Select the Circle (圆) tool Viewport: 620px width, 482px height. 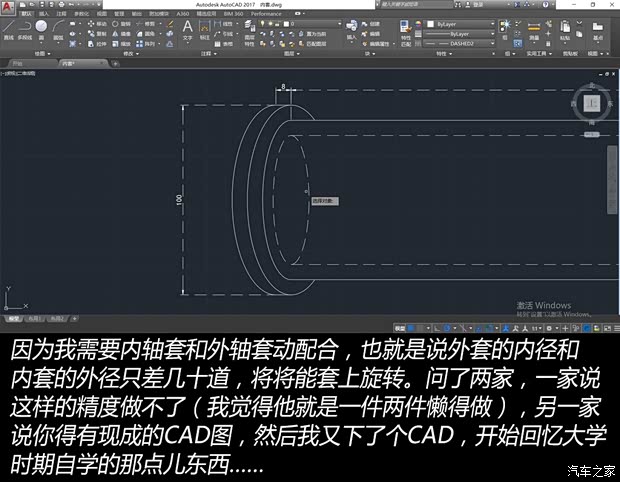click(41, 30)
